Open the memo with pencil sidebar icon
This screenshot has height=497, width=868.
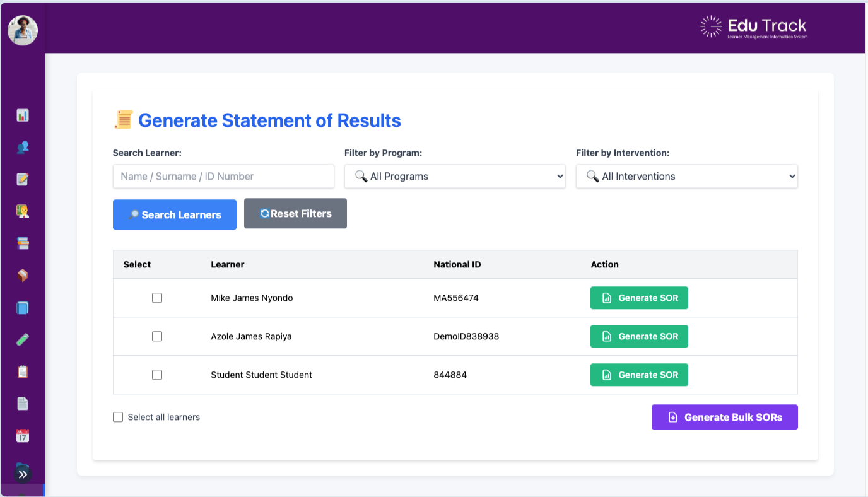[x=23, y=180]
